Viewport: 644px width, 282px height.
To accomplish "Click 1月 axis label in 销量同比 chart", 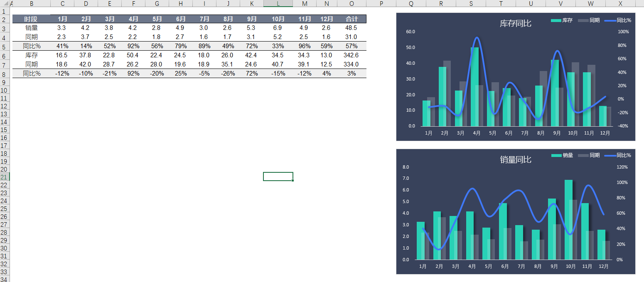I will (423, 267).
